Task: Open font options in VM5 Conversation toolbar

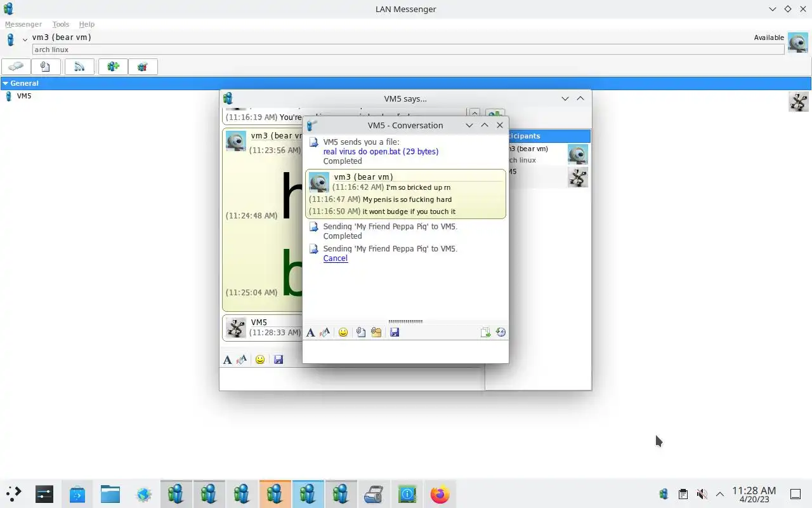Action: tap(310, 332)
